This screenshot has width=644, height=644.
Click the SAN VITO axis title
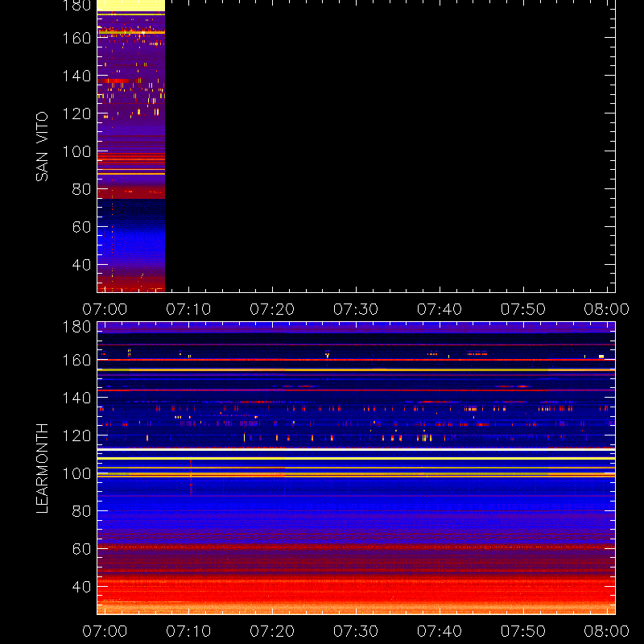[42, 147]
